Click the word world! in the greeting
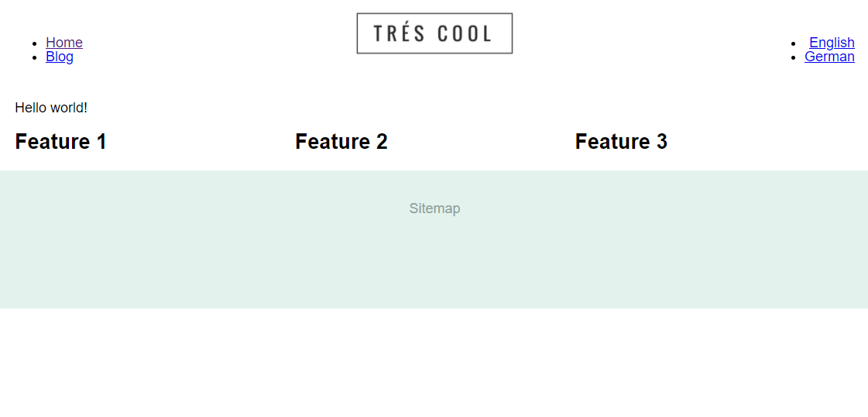Viewport: 868px width, 417px height. point(69,108)
